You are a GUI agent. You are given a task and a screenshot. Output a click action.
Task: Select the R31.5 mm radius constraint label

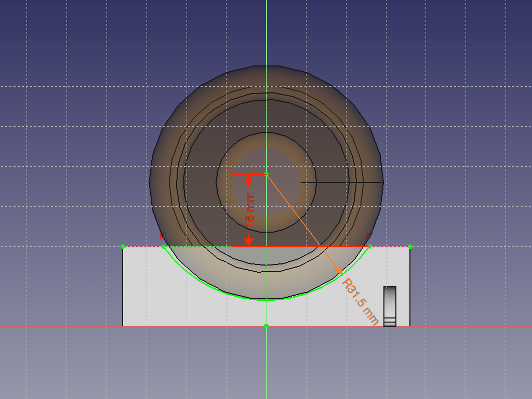(x=361, y=302)
